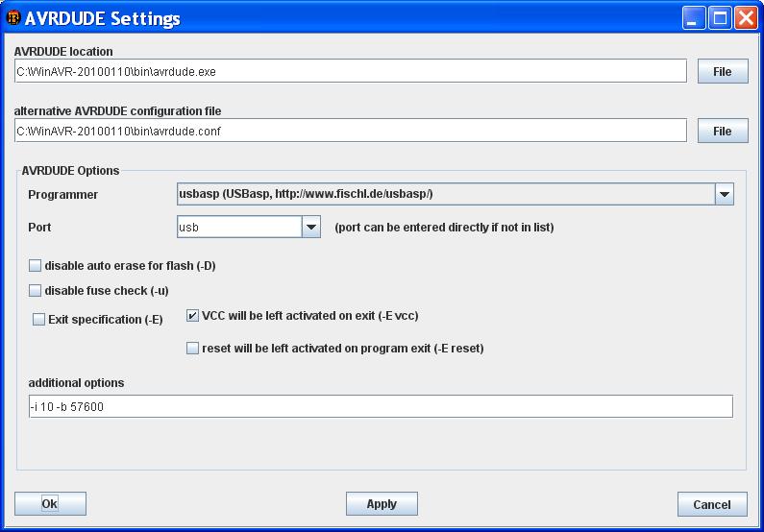
Task: Expand the Port combo box arrow
Action: [x=310, y=227]
